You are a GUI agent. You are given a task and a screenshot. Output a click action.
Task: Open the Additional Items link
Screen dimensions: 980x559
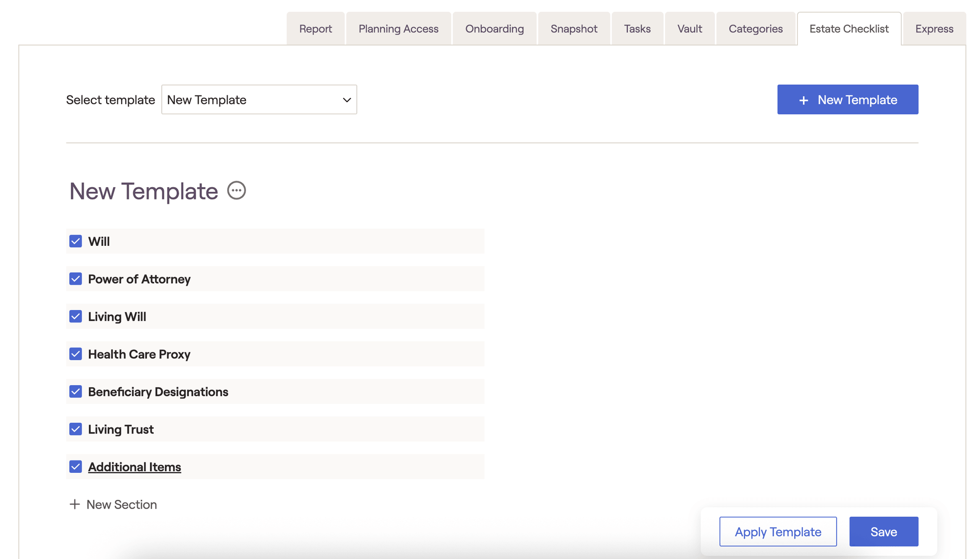point(134,467)
